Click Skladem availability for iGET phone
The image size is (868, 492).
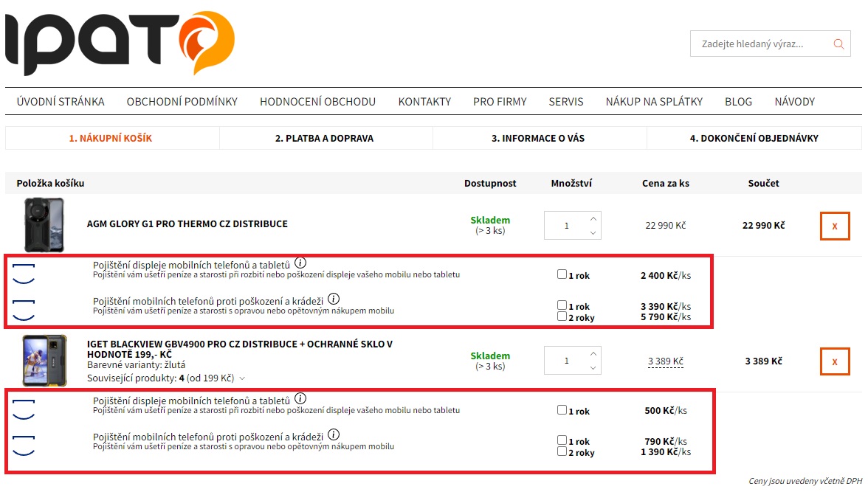(490, 356)
